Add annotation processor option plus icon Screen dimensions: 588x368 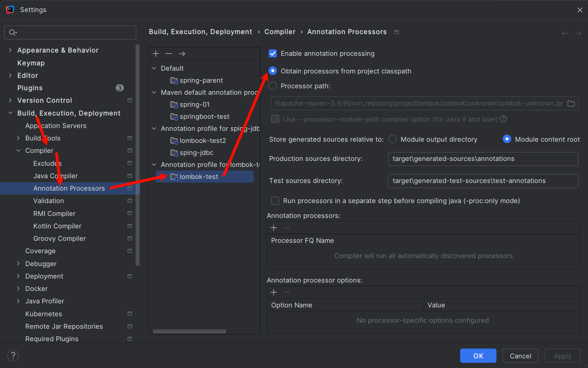(274, 292)
